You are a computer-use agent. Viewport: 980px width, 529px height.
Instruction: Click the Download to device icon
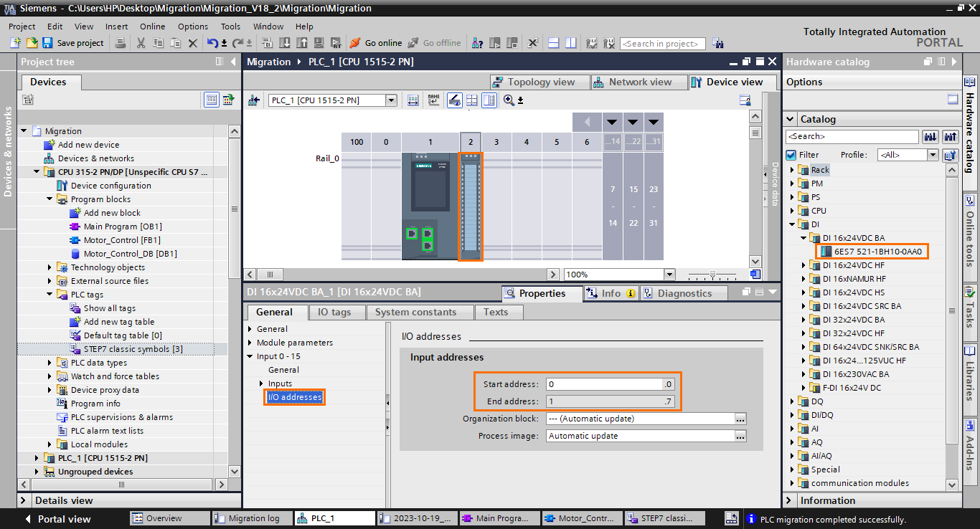284,43
